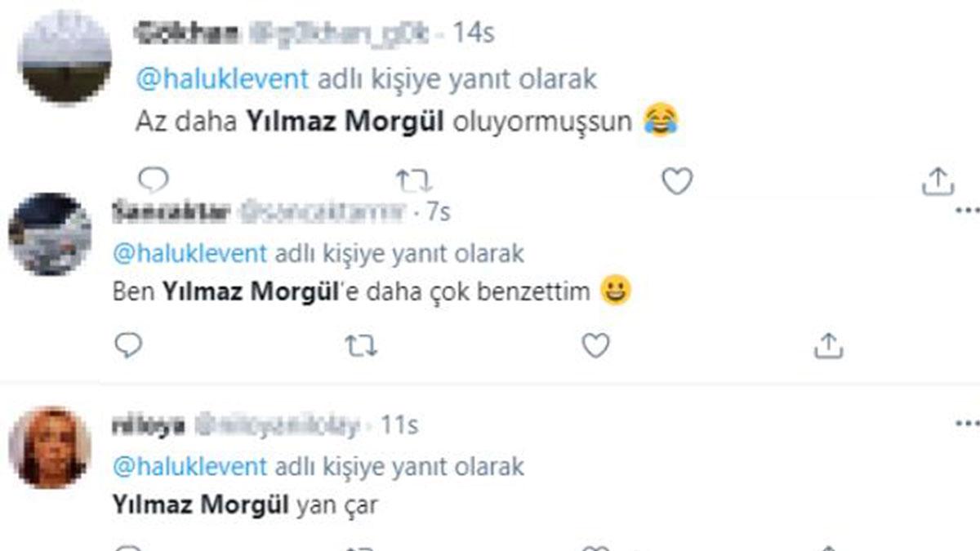Open @haluklevent mention in second reply
Screen dimensions: 980x551
click(190, 252)
